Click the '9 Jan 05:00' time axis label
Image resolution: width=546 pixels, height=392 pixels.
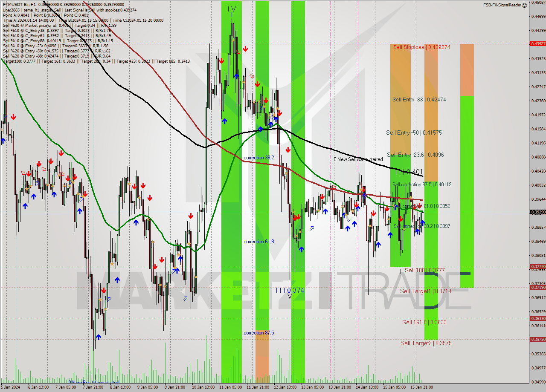click(148, 387)
